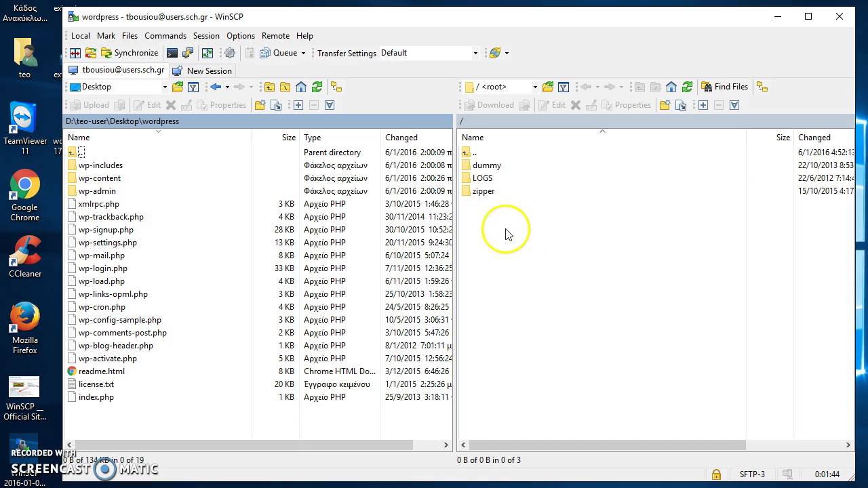This screenshot has height=488, width=868.
Task: Click the remote panel filter icon
Action: (564, 87)
